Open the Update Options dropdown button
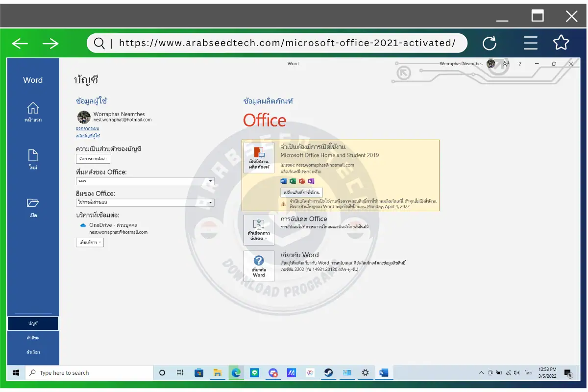This screenshot has height=392, width=588. coord(259,230)
